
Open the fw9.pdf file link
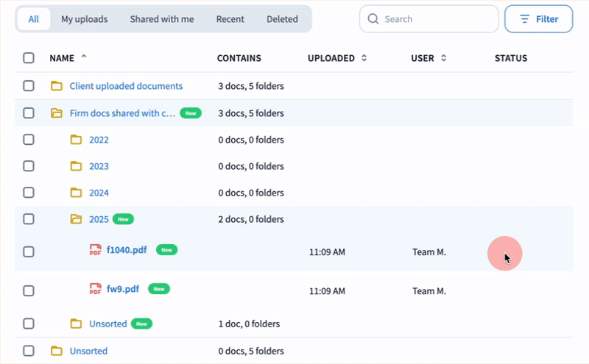122,289
